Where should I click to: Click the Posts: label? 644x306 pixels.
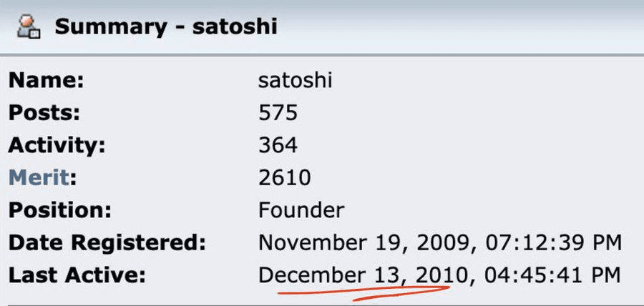[x=44, y=113]
